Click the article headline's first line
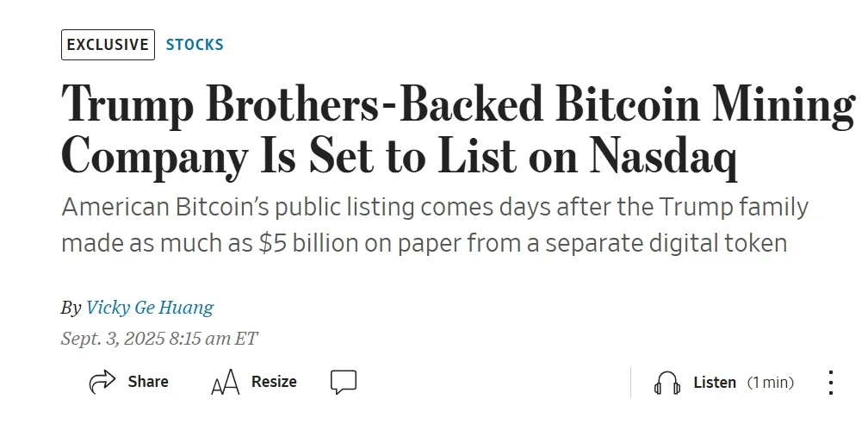Viewport: 868px width, 424px height. point(458,104)
